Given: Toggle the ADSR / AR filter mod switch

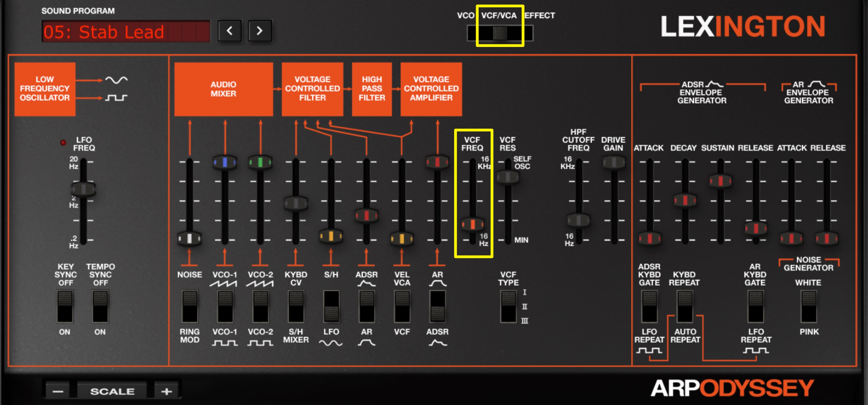Looking at the screenshot, I should tap(367, 306).
